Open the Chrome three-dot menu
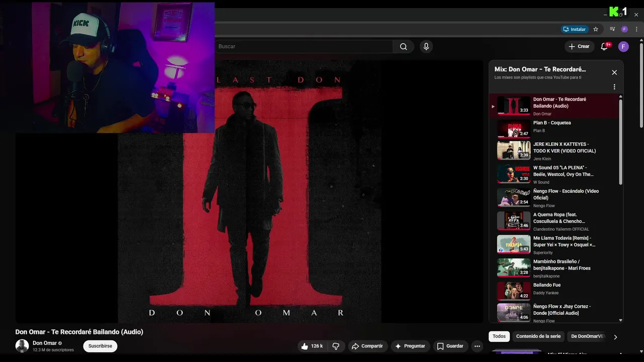This screenshot has width=644, height=362. 636,29
